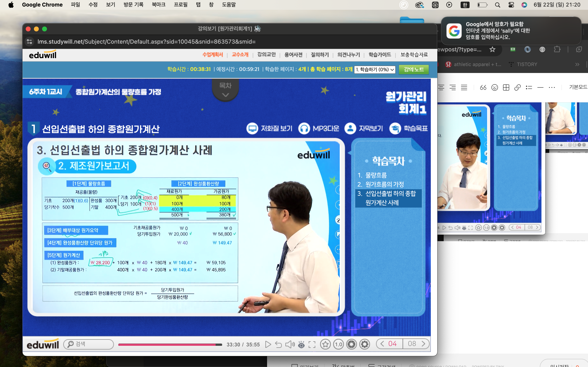Expand the 목차 dropdown tab

tap(225, 90)
